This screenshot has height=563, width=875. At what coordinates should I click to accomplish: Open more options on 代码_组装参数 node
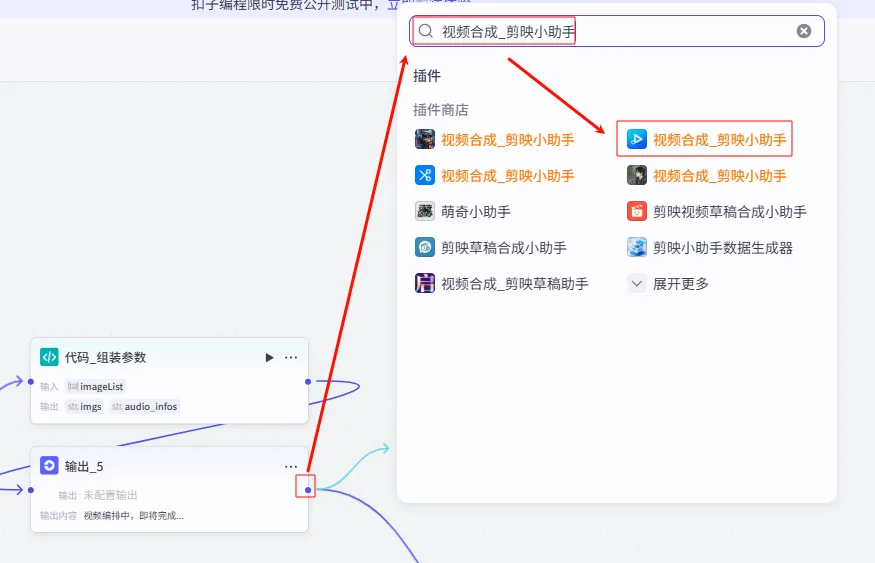291,357
